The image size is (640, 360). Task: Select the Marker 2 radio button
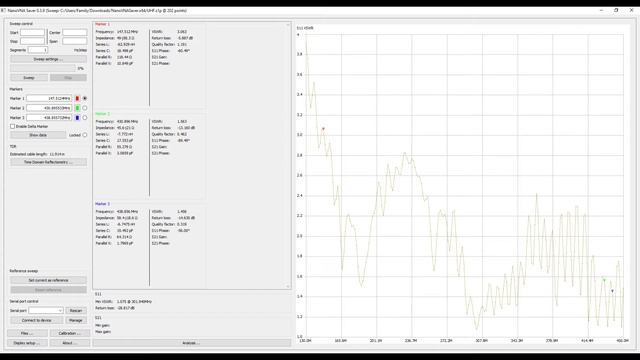85,108
